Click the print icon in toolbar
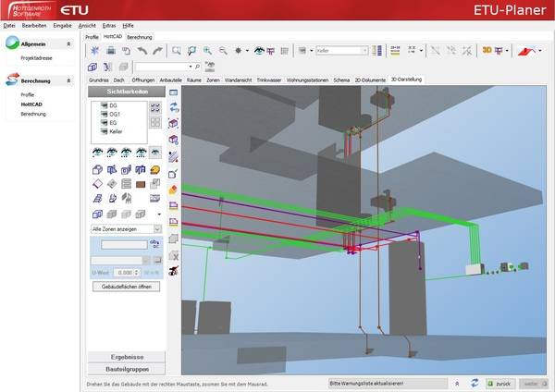The height and width of the screenshot is (392, 555). click(x=110, y=51)
